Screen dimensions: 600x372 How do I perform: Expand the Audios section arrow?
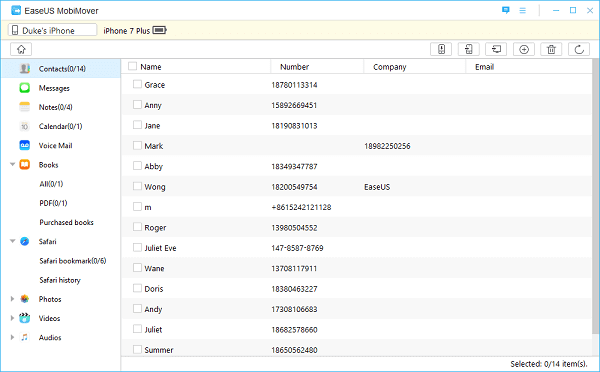[x=12, y=337]
